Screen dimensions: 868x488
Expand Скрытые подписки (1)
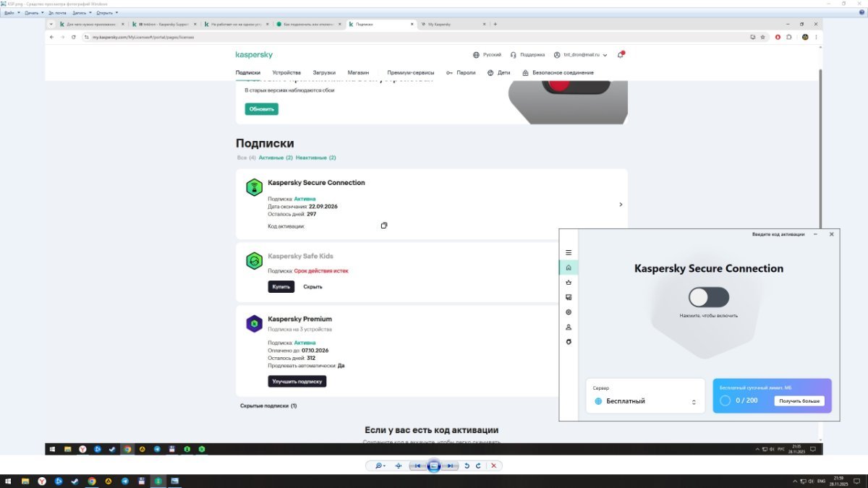268,406
